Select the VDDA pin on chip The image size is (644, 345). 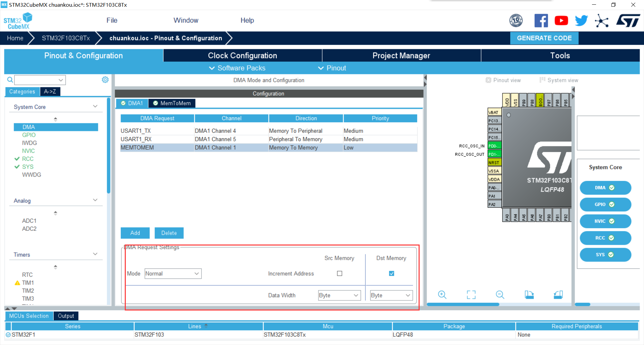tap(494, 179)
